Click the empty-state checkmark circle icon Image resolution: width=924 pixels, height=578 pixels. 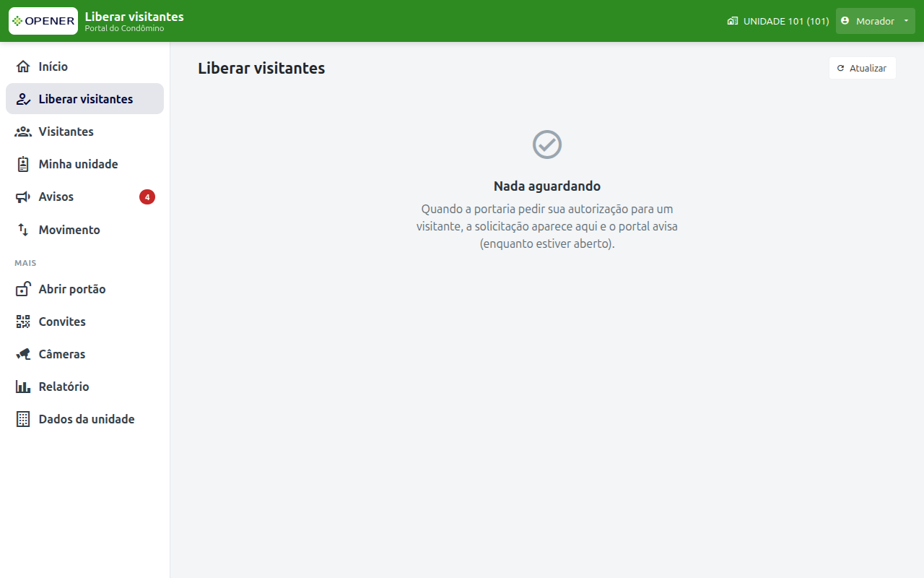[x=547, y=144]
